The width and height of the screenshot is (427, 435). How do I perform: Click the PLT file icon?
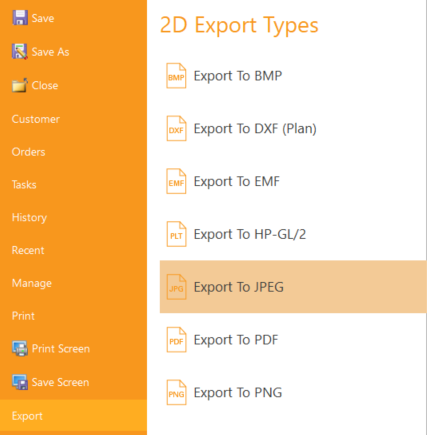point(176,234)
